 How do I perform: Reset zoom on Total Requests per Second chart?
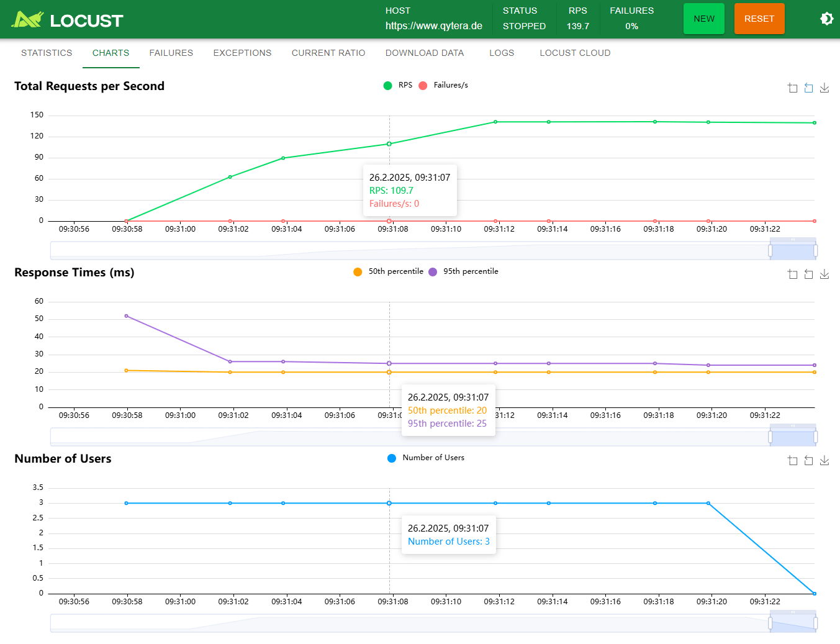click(x=808, y=88)
